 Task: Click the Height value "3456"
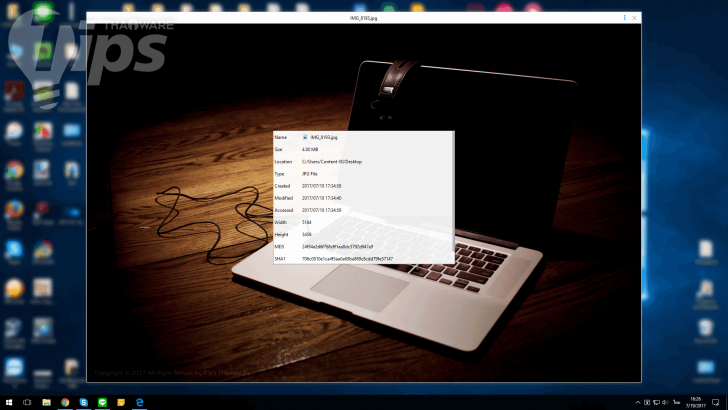pyautogui.click(x=307, y=234)
